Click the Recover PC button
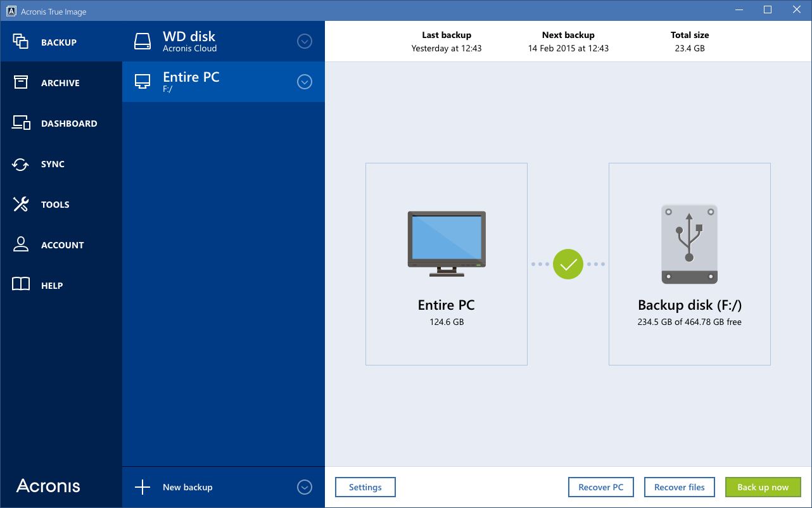The width and height of the screenshot is (812, 508). click(601, 487)
